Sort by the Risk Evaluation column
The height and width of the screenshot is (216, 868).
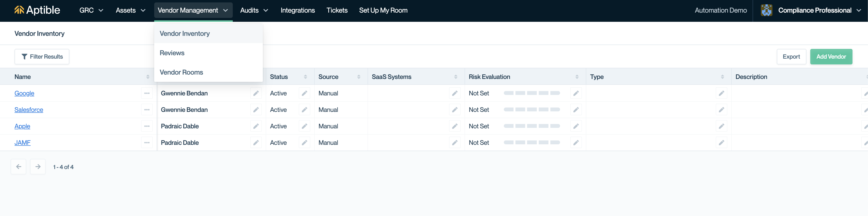[x=577, y=77]
